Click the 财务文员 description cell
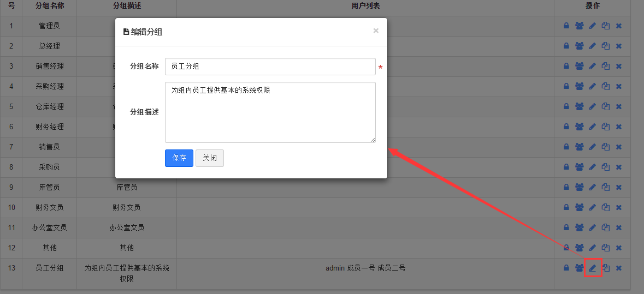 (127, 207)
